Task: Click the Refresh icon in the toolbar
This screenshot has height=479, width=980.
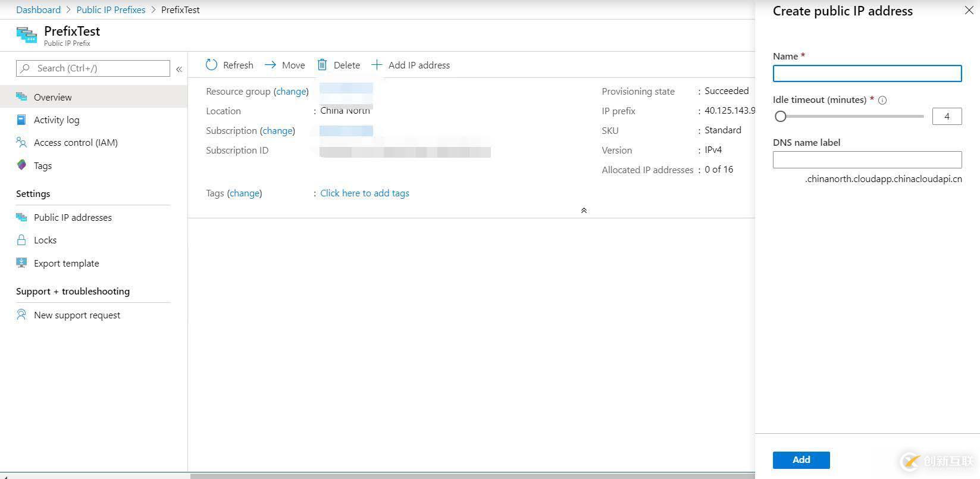Action: coord(212,65)
